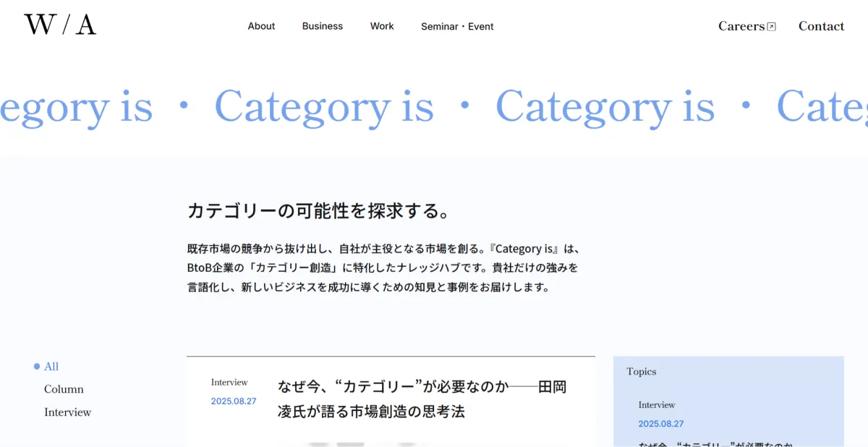Click the heading カテゴリーの可能性を探求する。
The image size is (868, 447).
click(x=319, y=211)
